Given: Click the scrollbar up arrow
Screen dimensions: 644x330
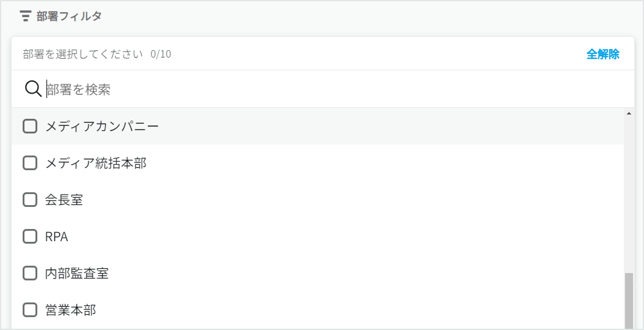Looking at the screenshot, I should click(x=629, y=113).
